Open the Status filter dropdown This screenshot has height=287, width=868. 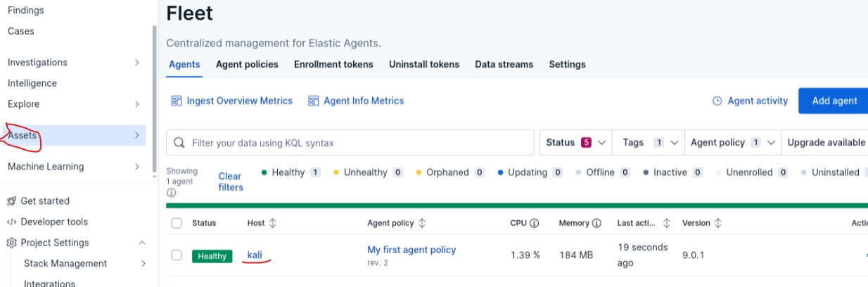[575, 143]
